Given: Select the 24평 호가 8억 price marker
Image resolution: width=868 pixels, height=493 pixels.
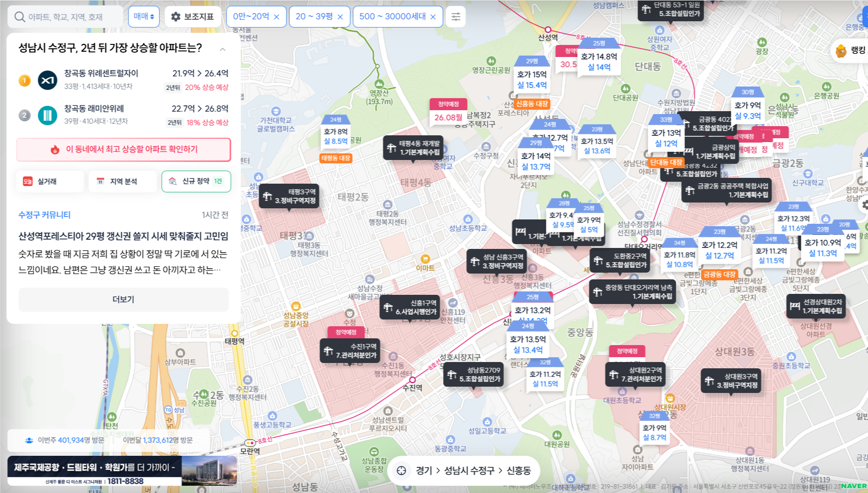Looking at the screenshot, I should pos(336,132).
